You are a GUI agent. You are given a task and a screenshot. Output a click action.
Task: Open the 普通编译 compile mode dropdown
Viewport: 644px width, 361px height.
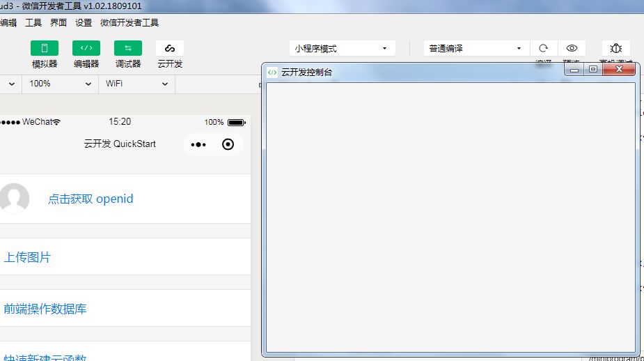coord(476,49)
